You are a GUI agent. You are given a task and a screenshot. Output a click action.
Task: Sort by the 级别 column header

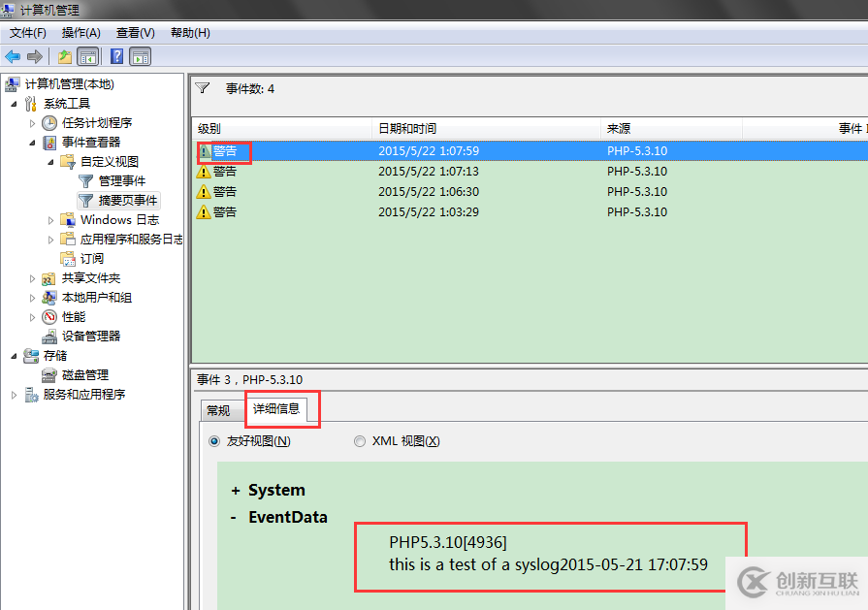tap(282, 128)
